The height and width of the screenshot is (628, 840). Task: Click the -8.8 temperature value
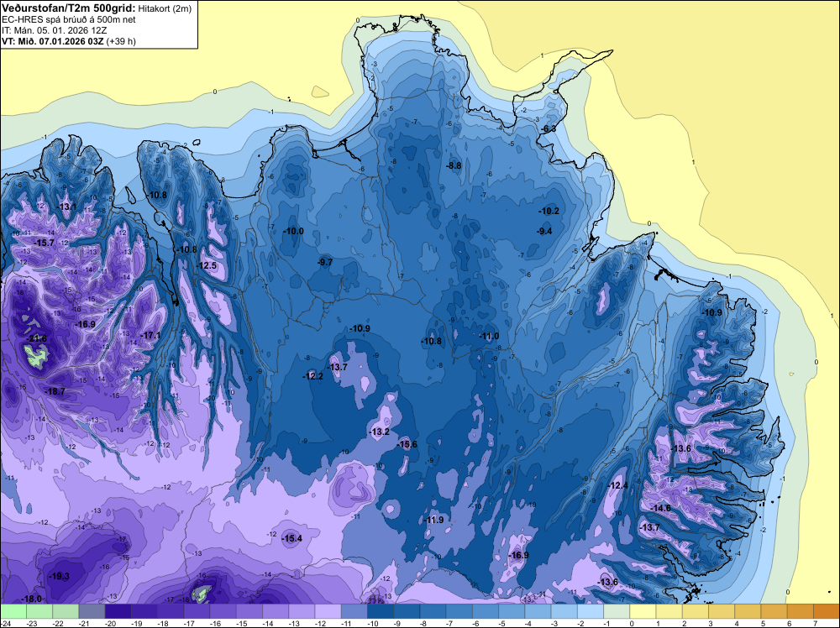tap(454, 165)
